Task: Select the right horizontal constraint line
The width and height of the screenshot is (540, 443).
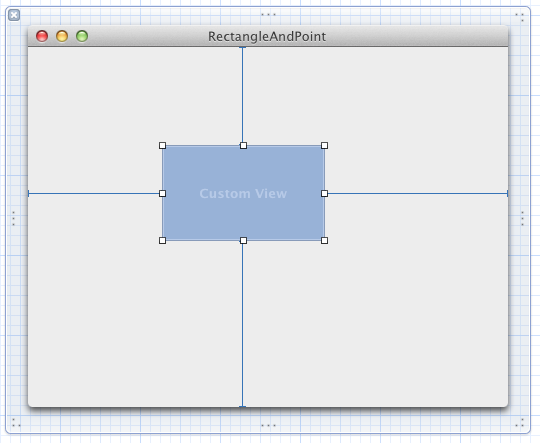Action: pos(418,194)
